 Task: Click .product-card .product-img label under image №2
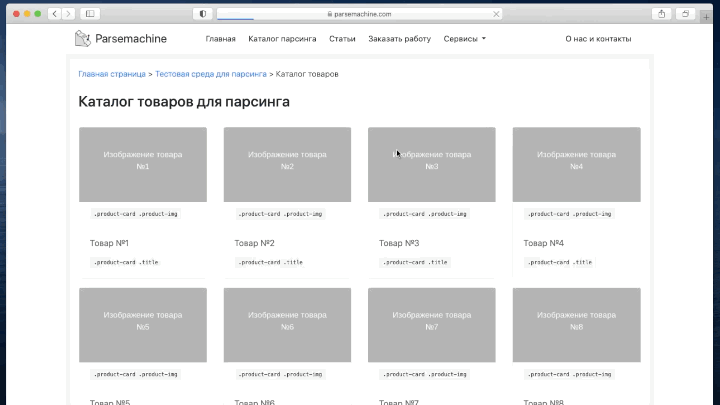[280, 214]
